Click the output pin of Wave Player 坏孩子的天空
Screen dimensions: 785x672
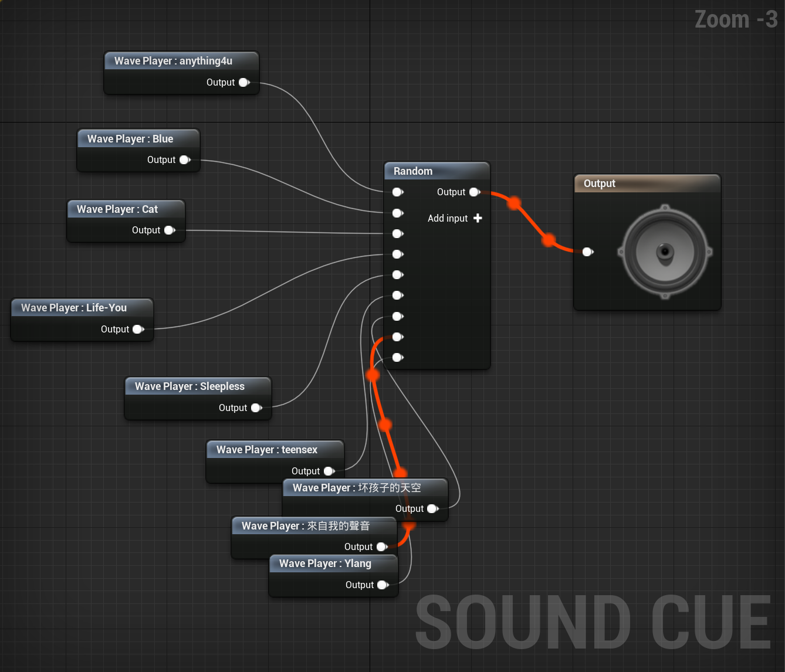[x=433, y=509]
